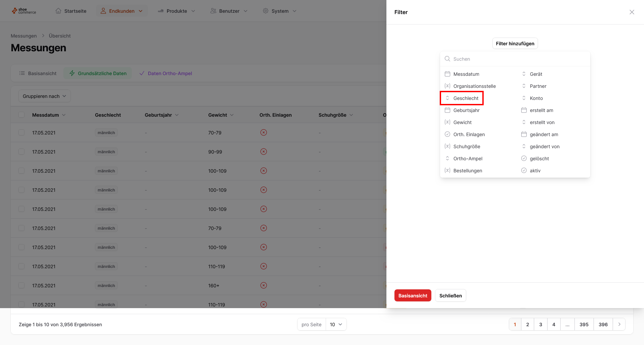The height and width of the screenshot is (345, 644).
Task: Click the Schließen button
Action: tap(450, 296)
